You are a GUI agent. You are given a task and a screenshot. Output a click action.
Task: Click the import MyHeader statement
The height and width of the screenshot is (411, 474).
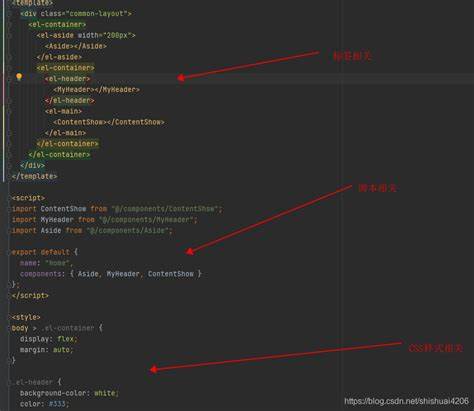pyautogui.click(x=105, y=220)
